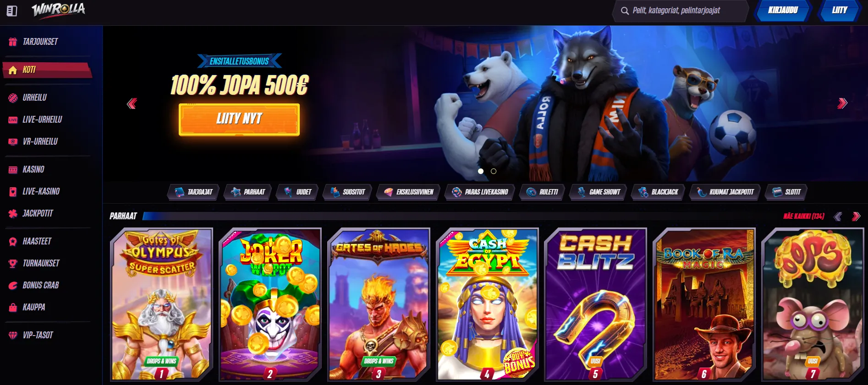Select the first banner slide dot
The image size is (868, 385).
[481, 171]
